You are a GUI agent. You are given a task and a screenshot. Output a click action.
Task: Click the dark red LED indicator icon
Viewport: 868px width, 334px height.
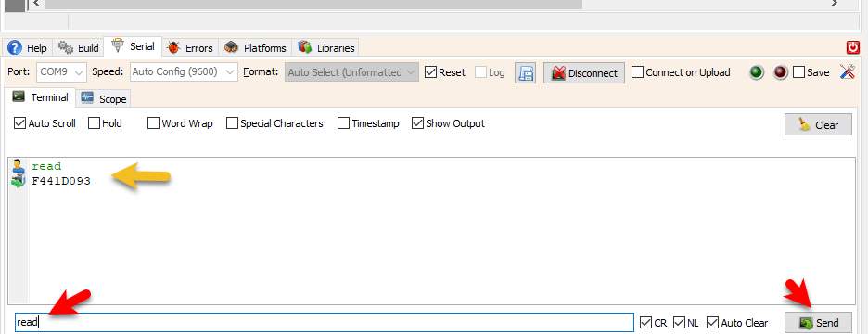point(781,72)
